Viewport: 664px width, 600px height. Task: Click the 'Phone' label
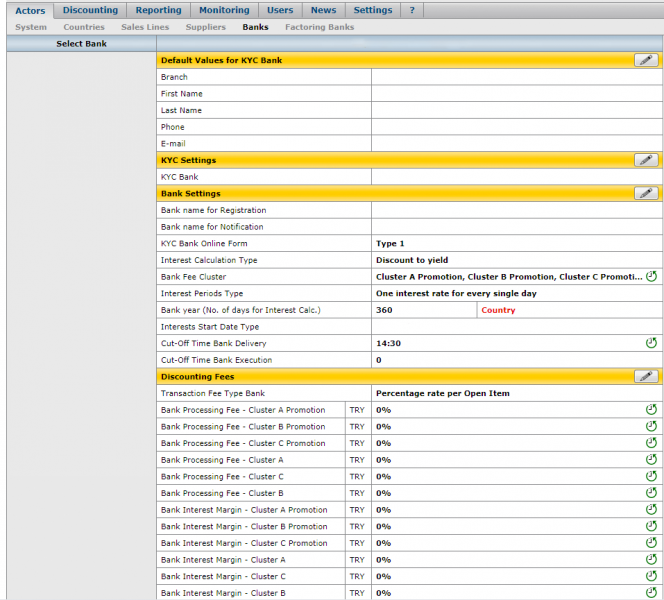coord(172,127)
